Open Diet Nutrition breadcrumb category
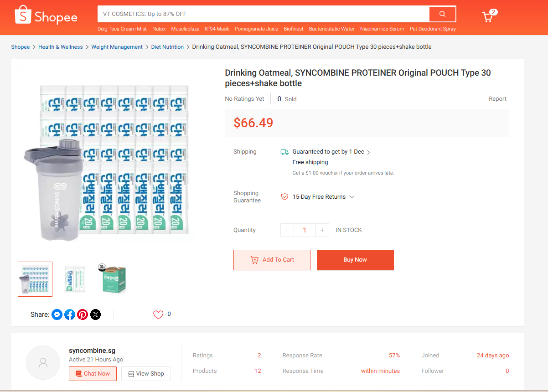 pyautogui.click(x=167, y=47)
